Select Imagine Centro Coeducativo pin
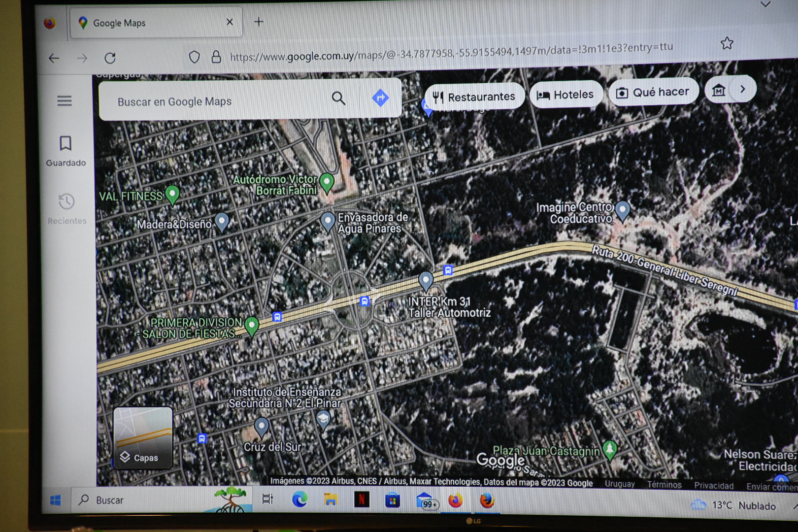798x532 pixels. tap(623, 210)
